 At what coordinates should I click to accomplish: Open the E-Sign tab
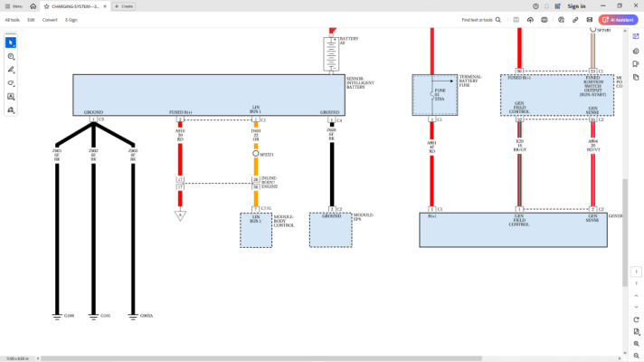tap(71, 20)
